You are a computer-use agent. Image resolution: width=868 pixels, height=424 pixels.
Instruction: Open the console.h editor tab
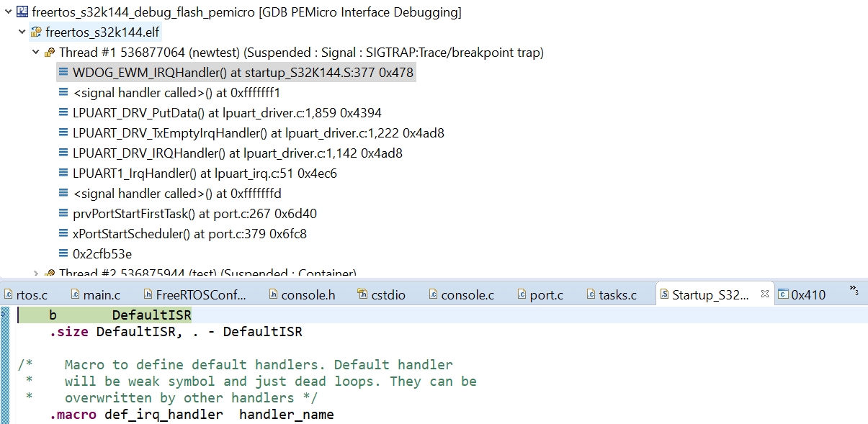(x=308, y=294)
